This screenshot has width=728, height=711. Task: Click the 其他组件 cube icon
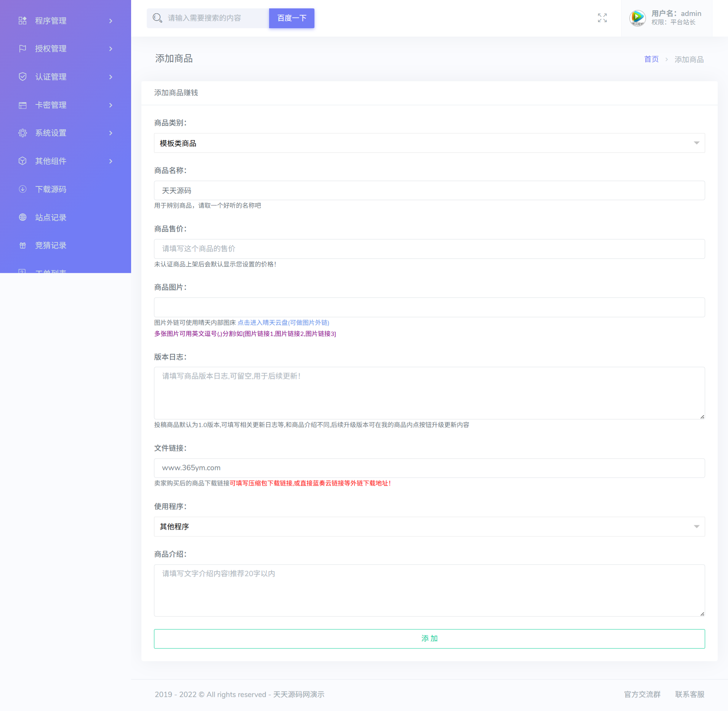(x=22, y=161)
